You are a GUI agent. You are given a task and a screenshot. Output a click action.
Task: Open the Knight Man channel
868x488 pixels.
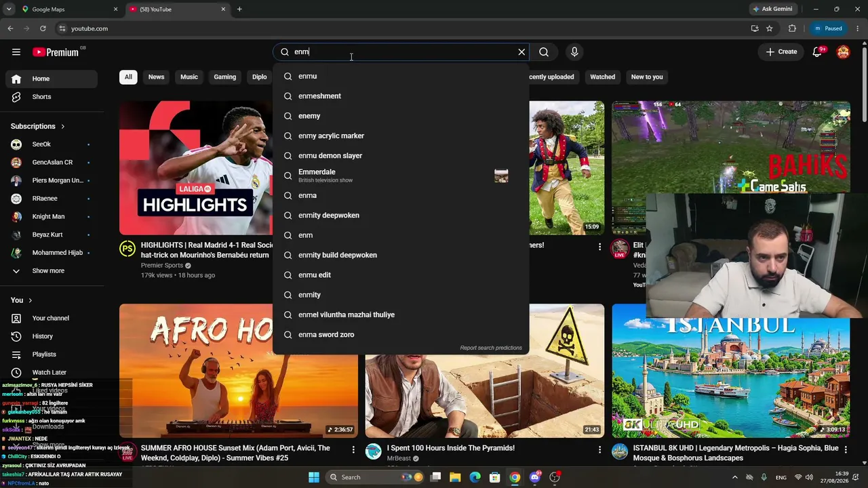52,217
